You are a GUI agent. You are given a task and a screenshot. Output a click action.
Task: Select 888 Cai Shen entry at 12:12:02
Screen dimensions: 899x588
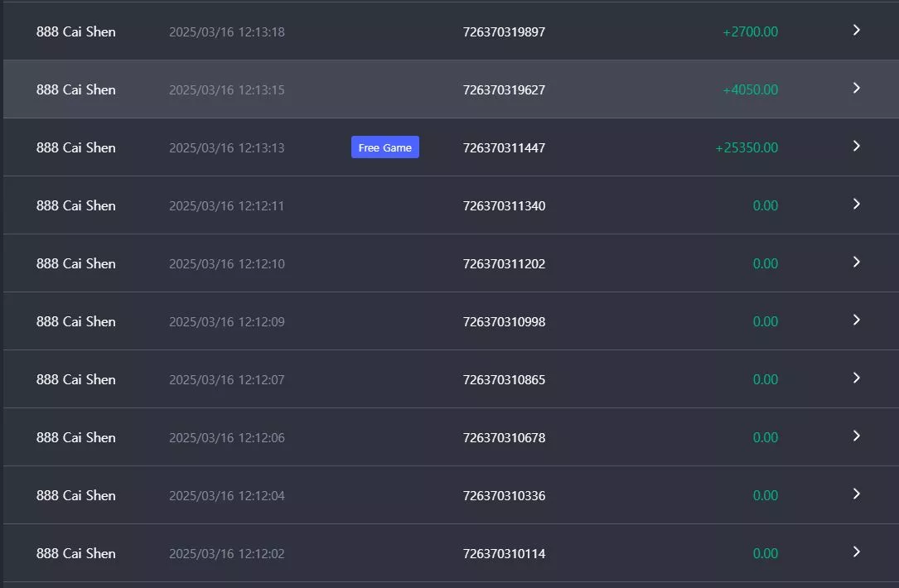(75, 553)
